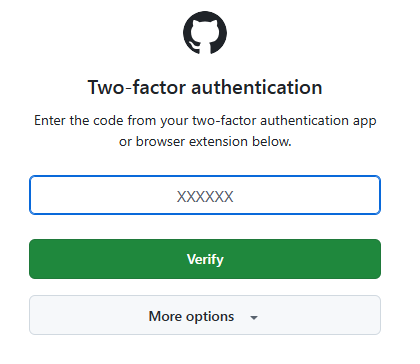Toggle the More options disclosure triangle
The width and height of the screenshot is (420, 364).
pos(254,318)
